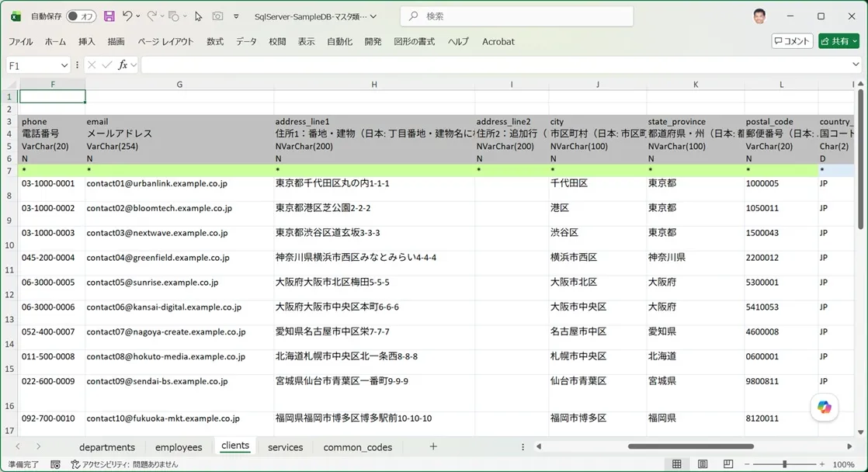This screenshot has width=868, height=472.
Task: Click the アクセシビリティ status text
Action: click(124, 465)
